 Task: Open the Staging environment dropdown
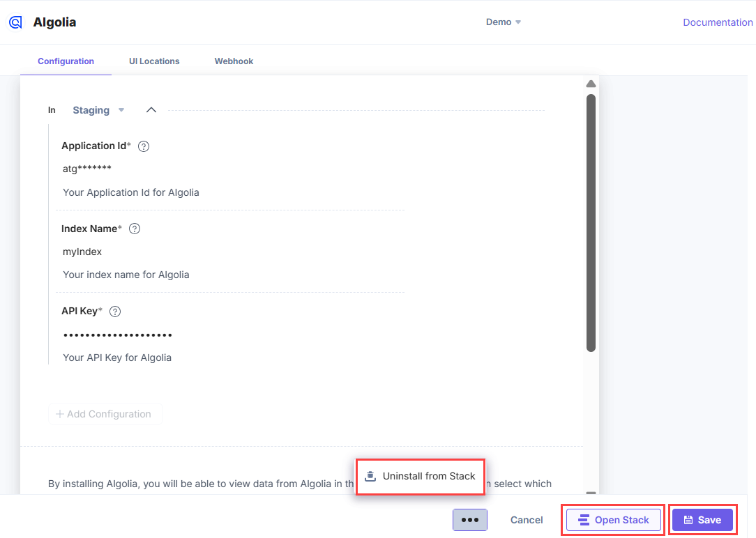tap(98, 110)
